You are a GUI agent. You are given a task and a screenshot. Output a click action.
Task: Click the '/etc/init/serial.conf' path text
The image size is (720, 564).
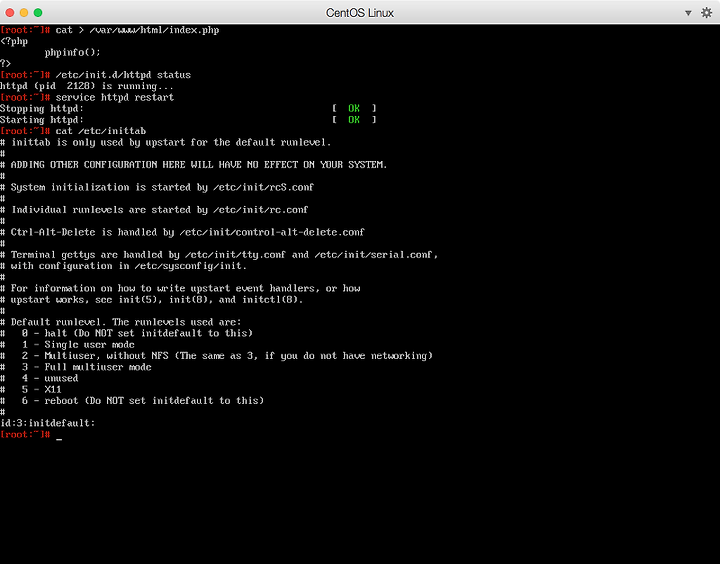[x=376, y=255]
